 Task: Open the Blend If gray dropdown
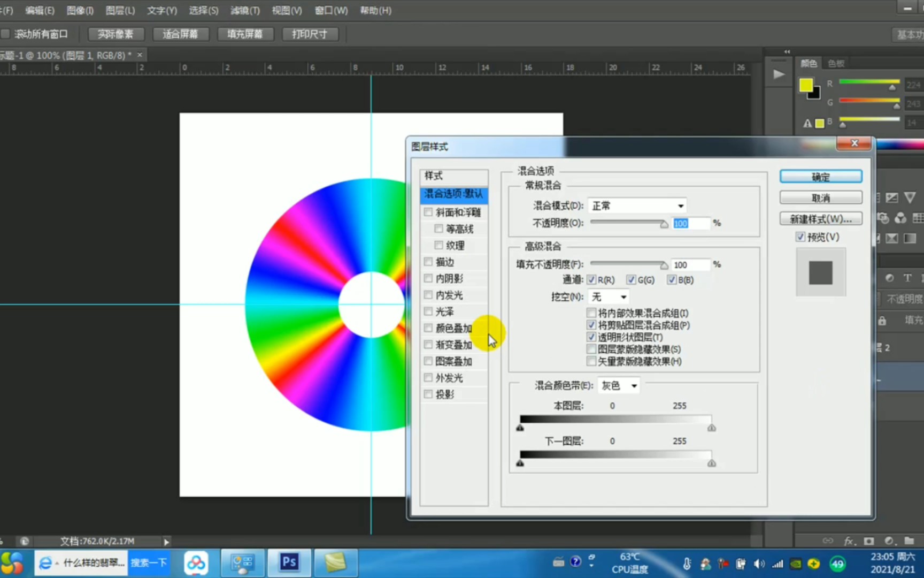point(619,385)
